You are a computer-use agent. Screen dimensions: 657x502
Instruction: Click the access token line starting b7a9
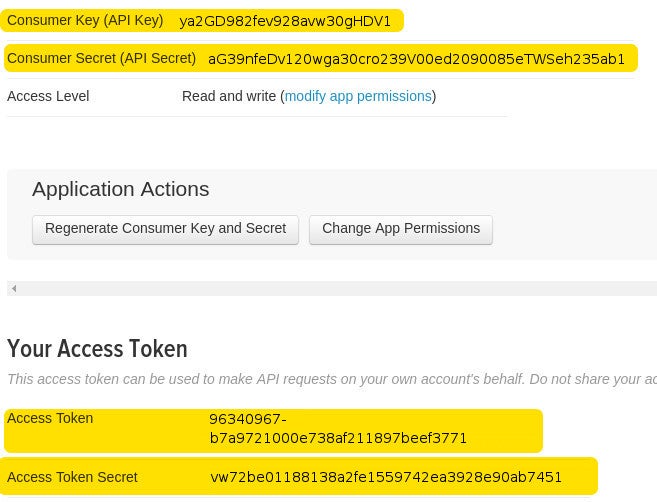click(338, 438)
